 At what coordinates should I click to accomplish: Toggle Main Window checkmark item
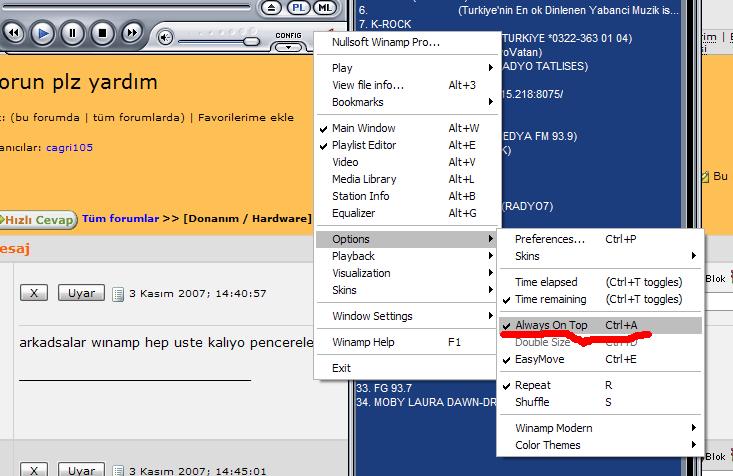pyautogui.click(x=407, y=128)
